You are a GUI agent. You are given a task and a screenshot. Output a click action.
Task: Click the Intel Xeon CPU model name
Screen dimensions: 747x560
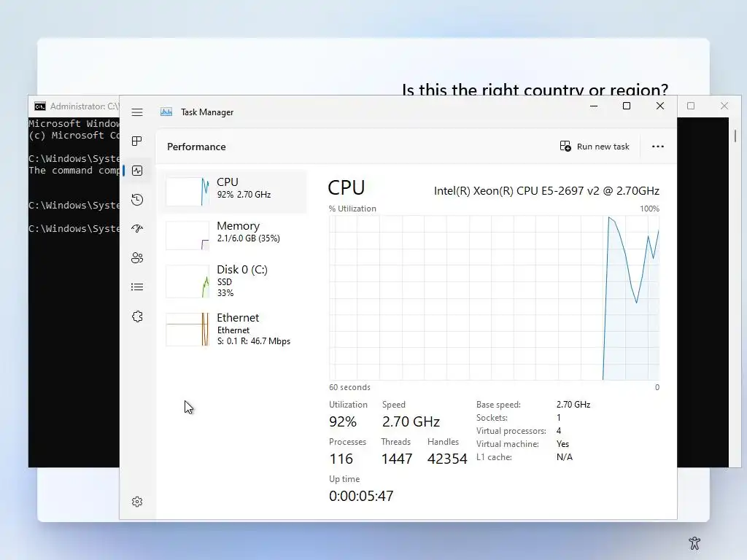tap(546, 191)
